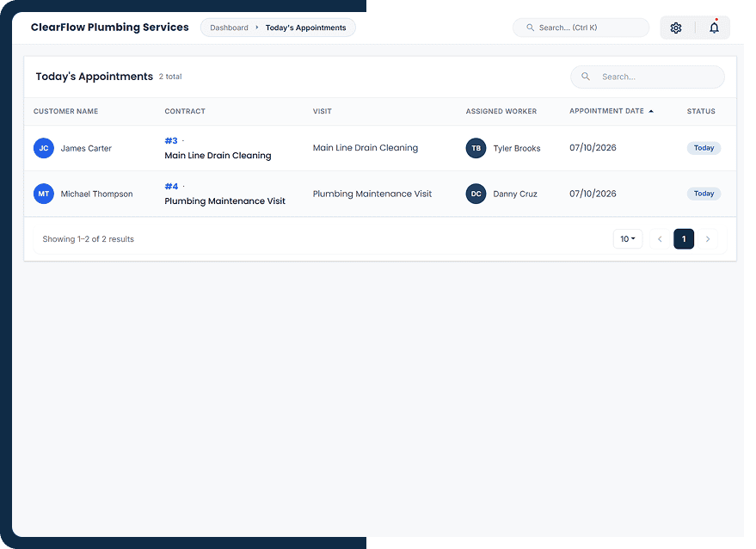Click "Showing 1–2 of 2 results" text
The height and width of the screenshot is (549, 756).
pos(89,239)
